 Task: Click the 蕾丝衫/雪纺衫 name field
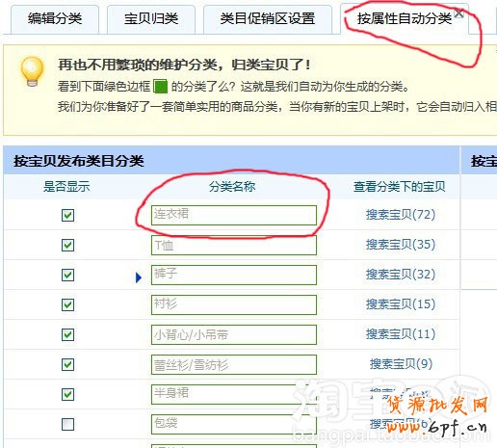tap(234, 364)
